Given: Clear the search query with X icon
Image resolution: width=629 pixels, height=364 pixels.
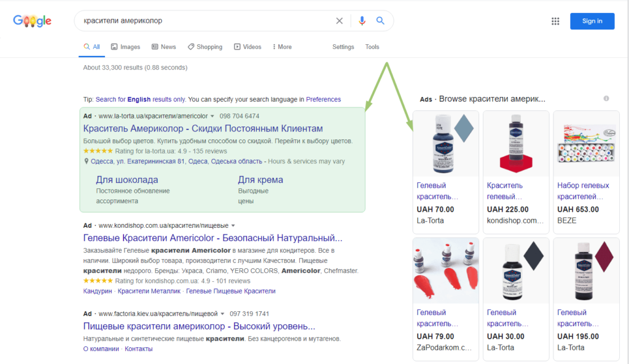Looking at the screenshot, I should (x=339, y=21).
